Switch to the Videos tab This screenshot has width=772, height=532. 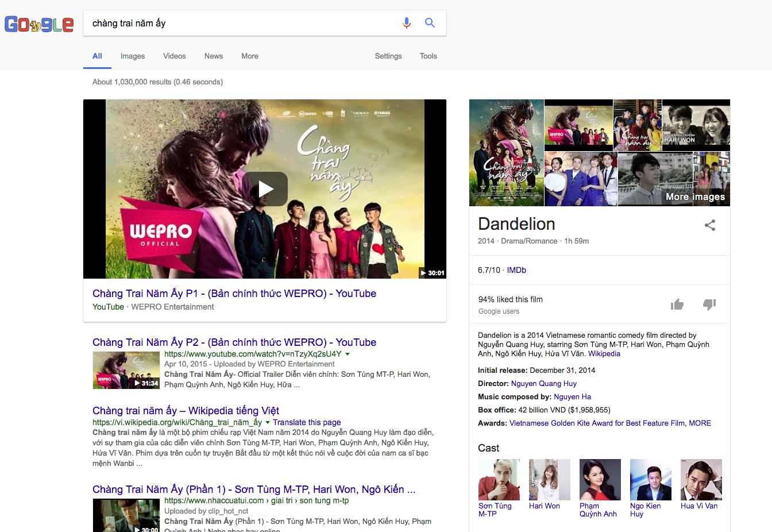tap(175, 56)
